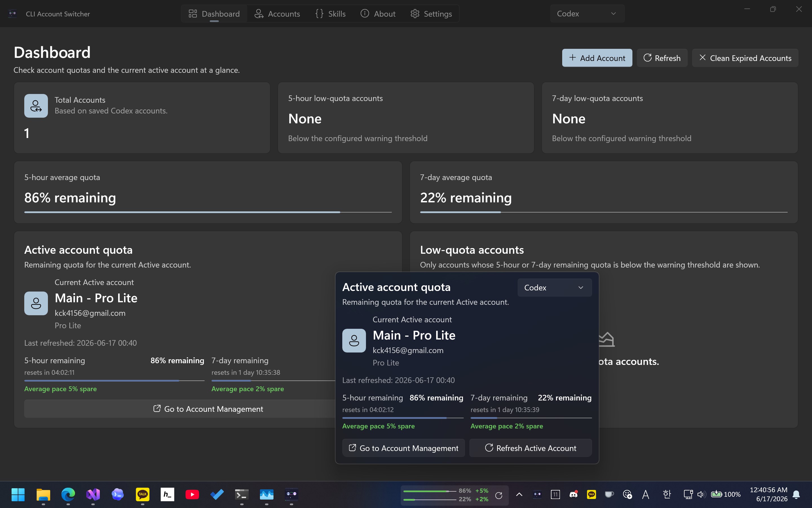Click the CLI Account Switcher app logo

point(12,14)
